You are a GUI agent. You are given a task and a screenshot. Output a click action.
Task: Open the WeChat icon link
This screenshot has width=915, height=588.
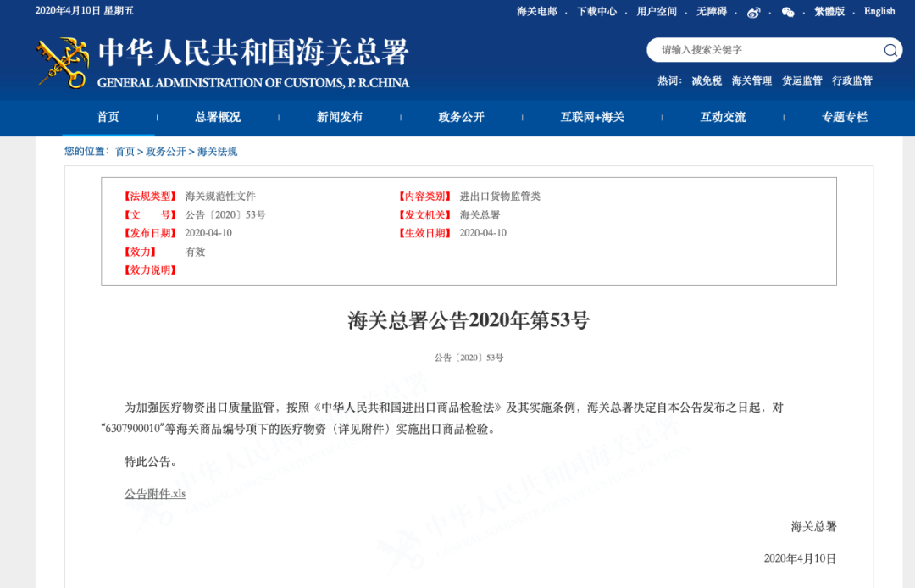click(x=788, y=12)
